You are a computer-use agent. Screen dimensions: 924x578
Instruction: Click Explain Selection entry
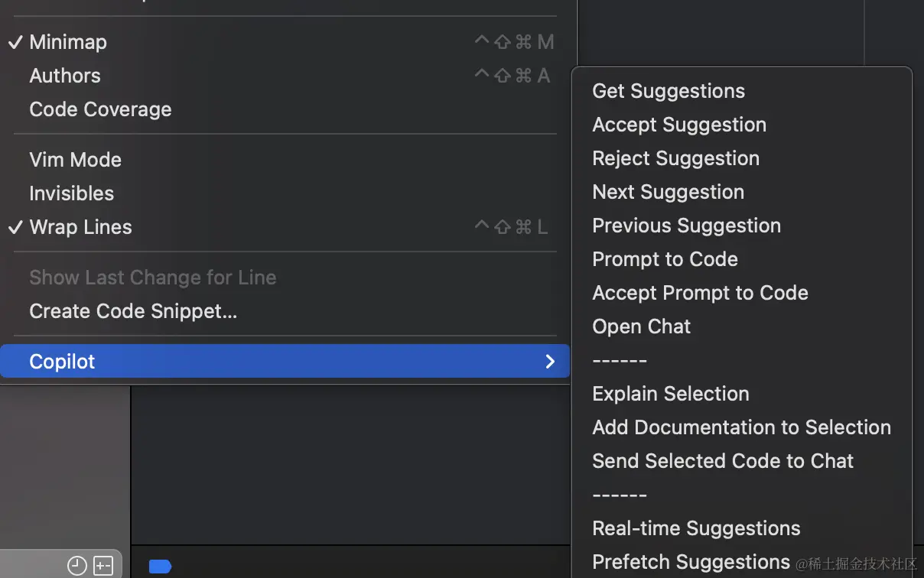pyautogui.click(x=671, y=394)
